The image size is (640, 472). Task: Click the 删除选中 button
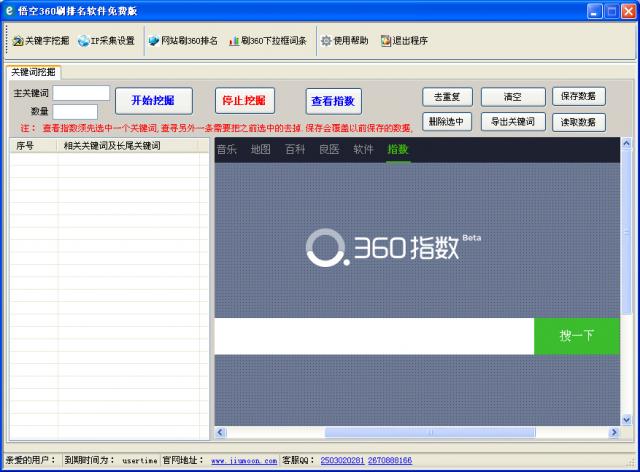(x=447, y=122)
